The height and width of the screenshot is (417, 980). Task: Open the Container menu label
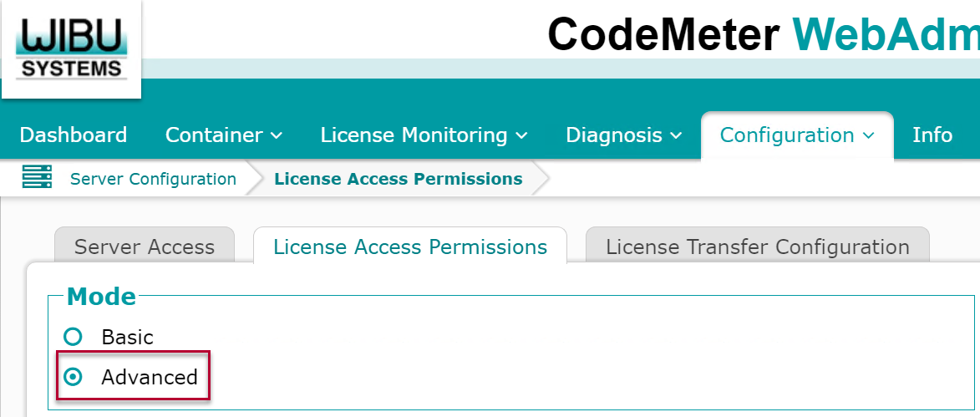214,135
